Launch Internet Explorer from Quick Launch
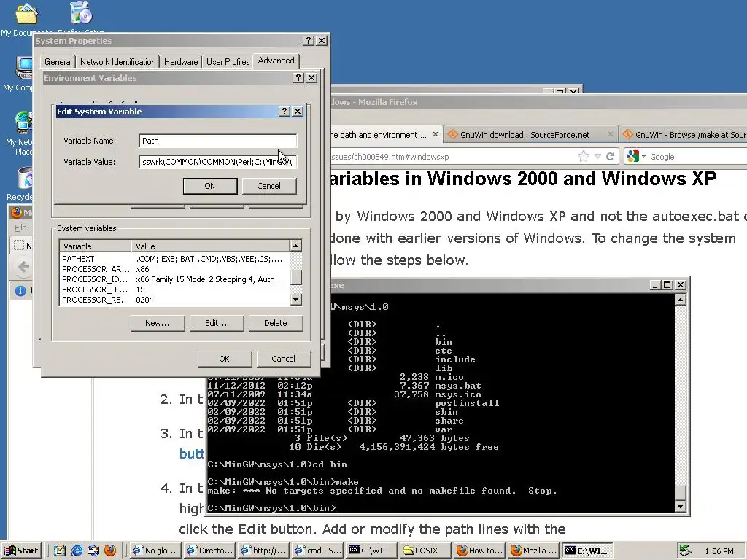This screenshot has height=560, width=747. 77,551
